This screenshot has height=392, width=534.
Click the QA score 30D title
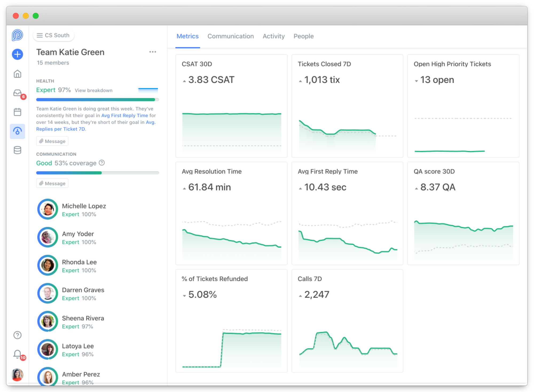[434, 171]
